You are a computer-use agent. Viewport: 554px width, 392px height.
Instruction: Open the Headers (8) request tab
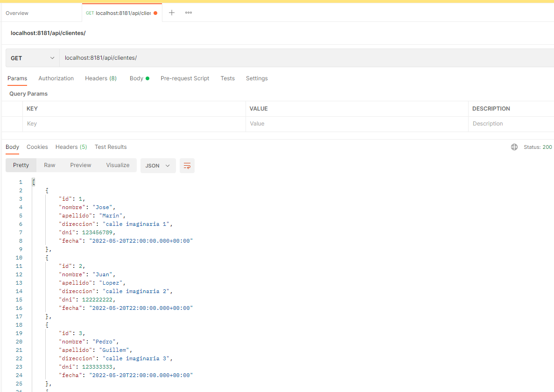[x=101, y=78]
